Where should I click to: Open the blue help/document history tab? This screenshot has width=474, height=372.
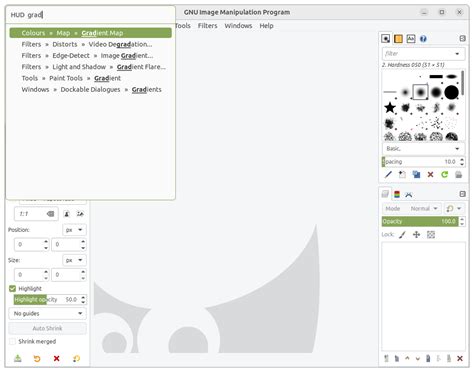423,39
